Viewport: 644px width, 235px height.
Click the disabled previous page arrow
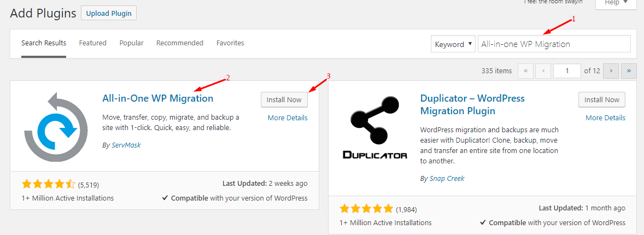coord(543,70)
